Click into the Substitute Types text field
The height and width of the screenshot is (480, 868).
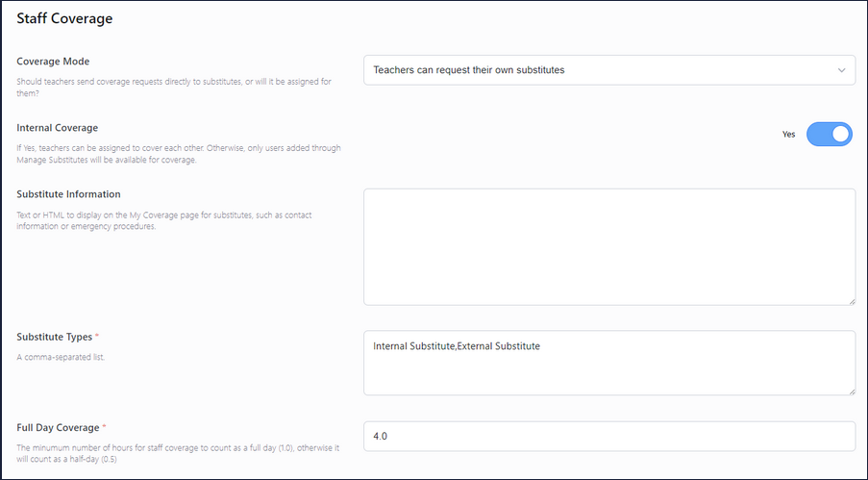[608, 363]
